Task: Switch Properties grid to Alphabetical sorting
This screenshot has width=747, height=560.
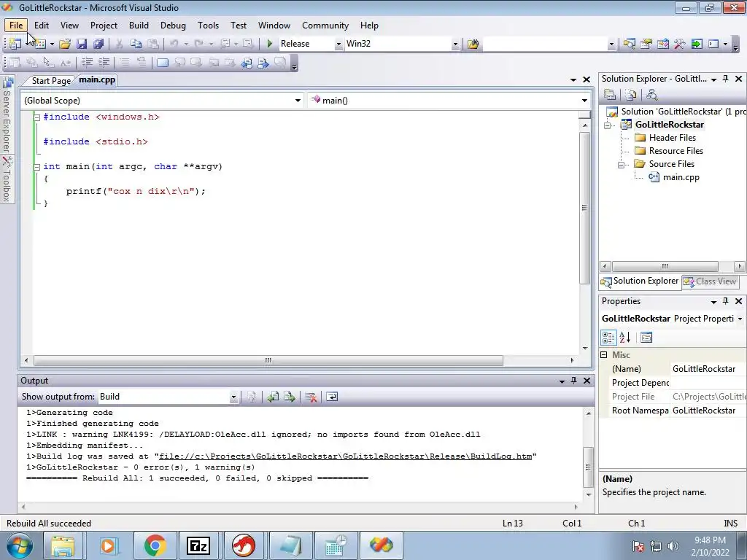Action: 625,338
